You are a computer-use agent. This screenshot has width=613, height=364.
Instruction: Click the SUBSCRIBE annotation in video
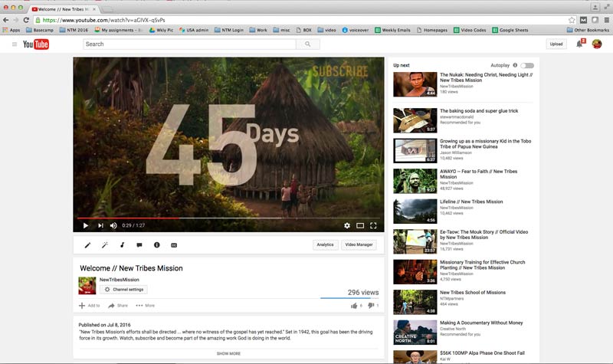click(339, 71)
